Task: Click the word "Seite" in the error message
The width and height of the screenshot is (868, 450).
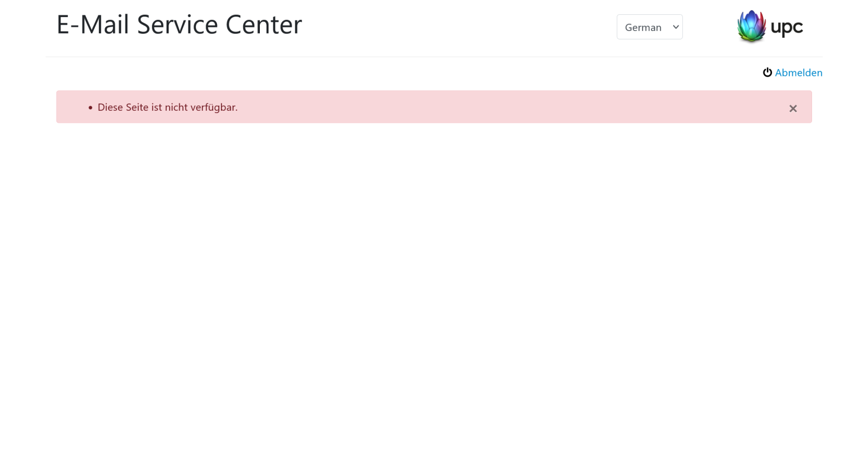Action: (137, 107)
